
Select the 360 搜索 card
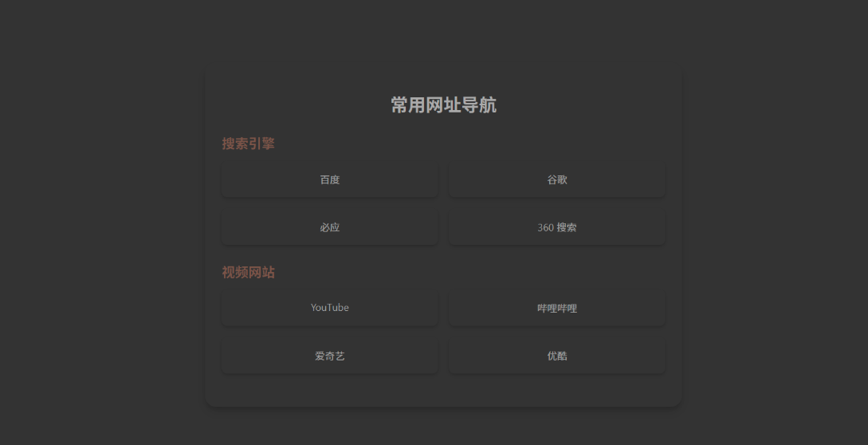click(557, 227)
